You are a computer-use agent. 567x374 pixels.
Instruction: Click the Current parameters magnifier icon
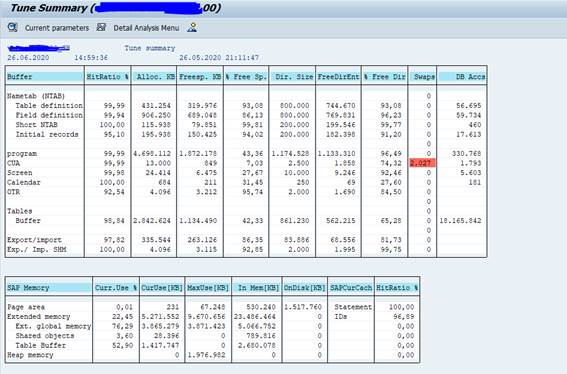pos(13,27)
